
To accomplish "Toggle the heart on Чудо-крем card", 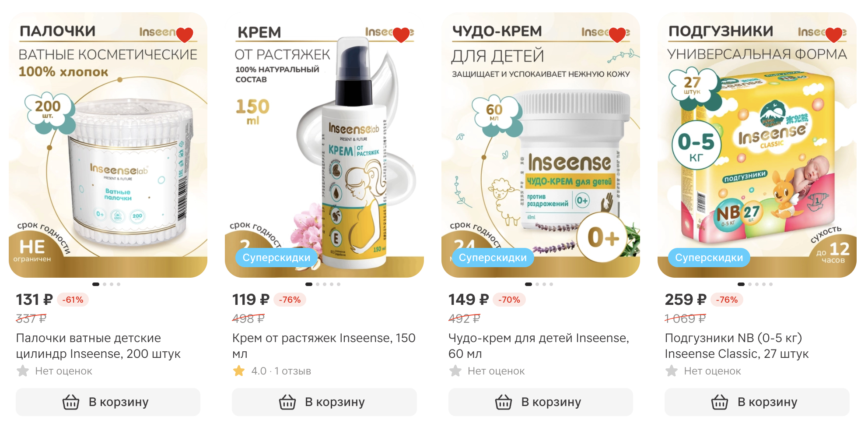I will (617, 35).
